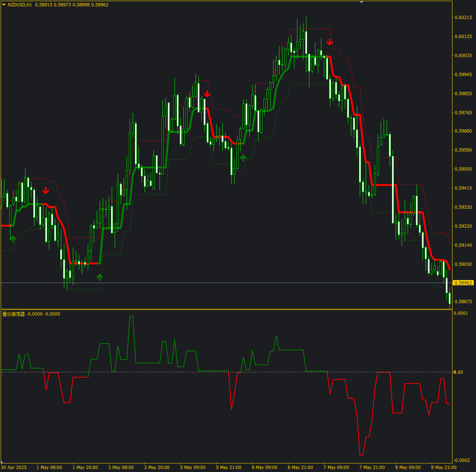Select the green buy arrow before 6 May 09:00

click(x=243, y=158)
